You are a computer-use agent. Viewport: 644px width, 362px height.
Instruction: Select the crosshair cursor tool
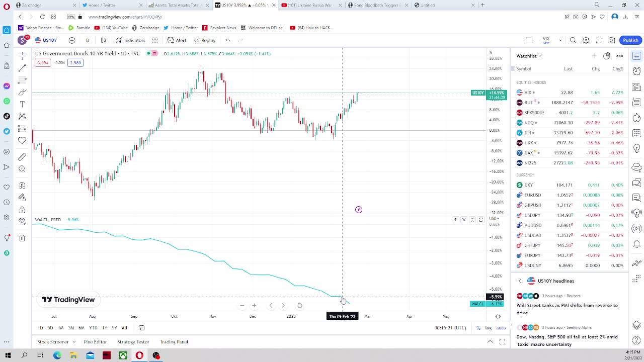(x=22, y=56)
